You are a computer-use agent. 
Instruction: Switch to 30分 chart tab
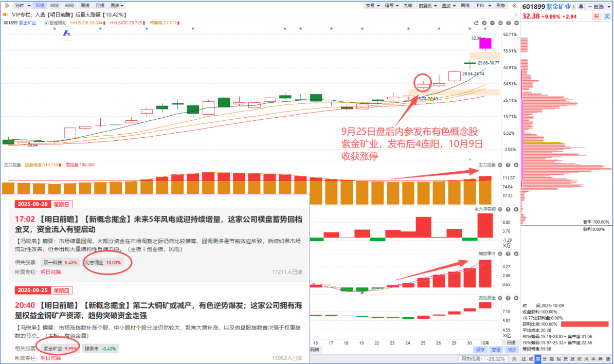pos(55,6)
